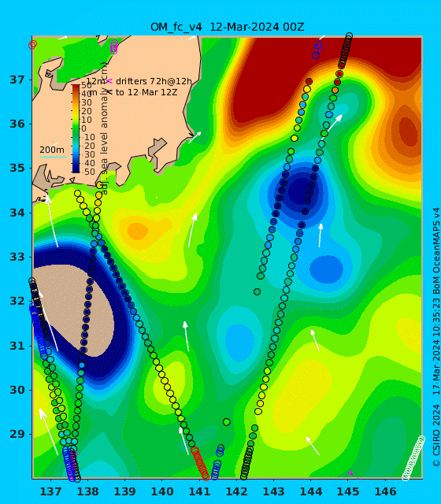This screenshot has width=441, height=504.
Task: Click longitude axis label 137
Action: pos(50,491)
